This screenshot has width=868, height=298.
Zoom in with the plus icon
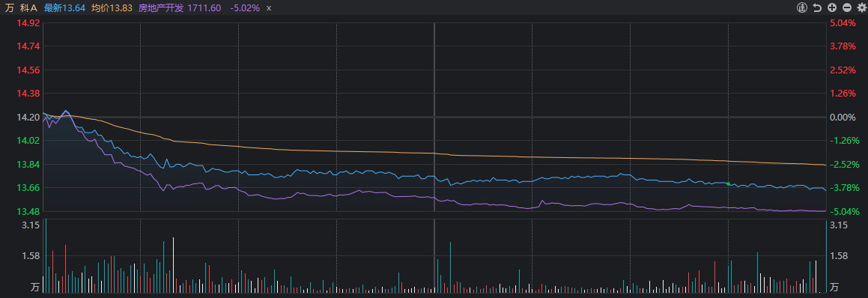pos(832,7)
